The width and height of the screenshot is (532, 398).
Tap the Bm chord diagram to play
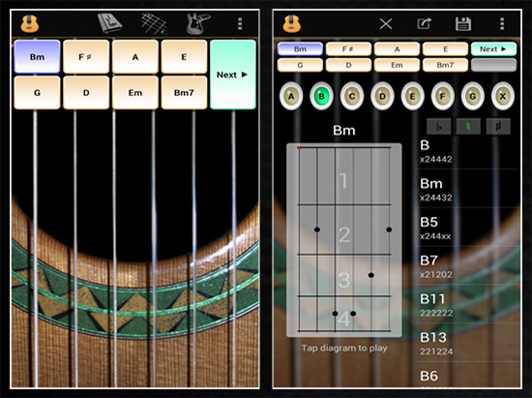[344, 240]
